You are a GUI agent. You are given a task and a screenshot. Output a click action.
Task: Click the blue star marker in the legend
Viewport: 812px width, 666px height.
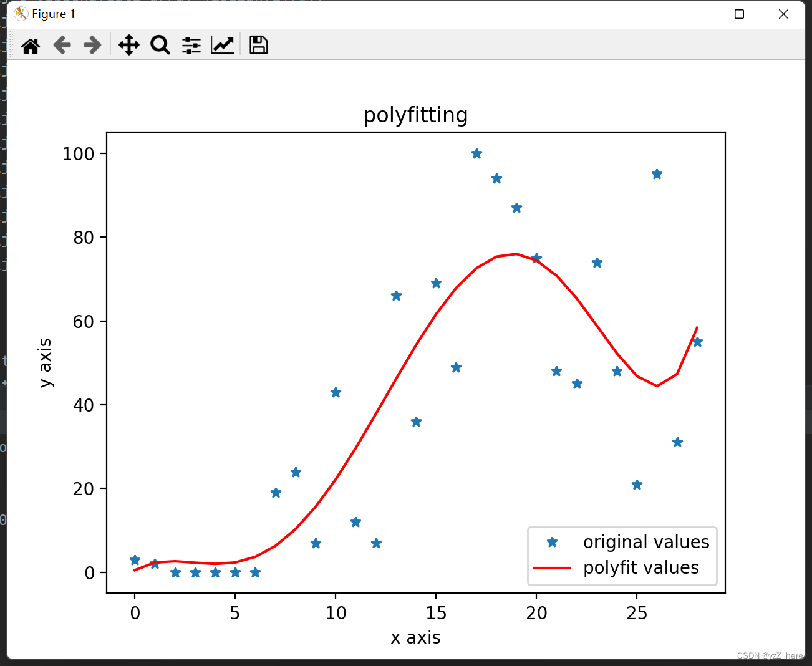(x=552, y=542)
